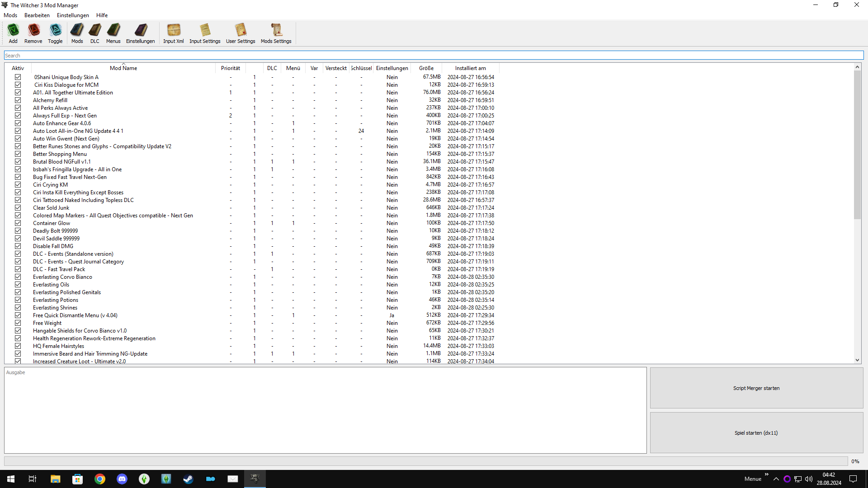Click the Spiel starten (dx11) button
The width and height of the screenshot is (868, 488).
756,433
